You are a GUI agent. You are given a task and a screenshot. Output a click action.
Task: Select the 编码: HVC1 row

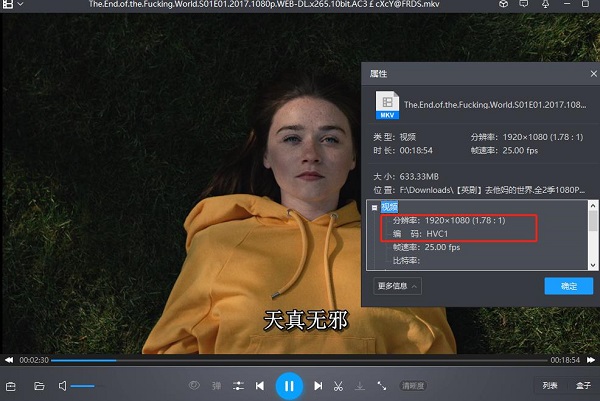point(420,234)
